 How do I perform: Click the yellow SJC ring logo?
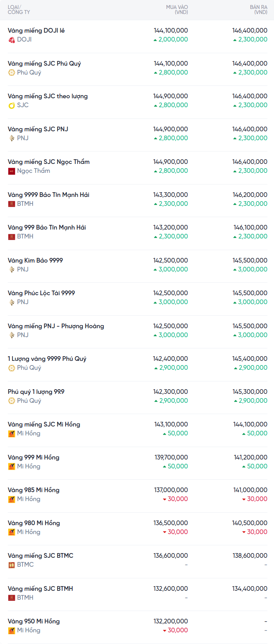click(x=12, y=105)
